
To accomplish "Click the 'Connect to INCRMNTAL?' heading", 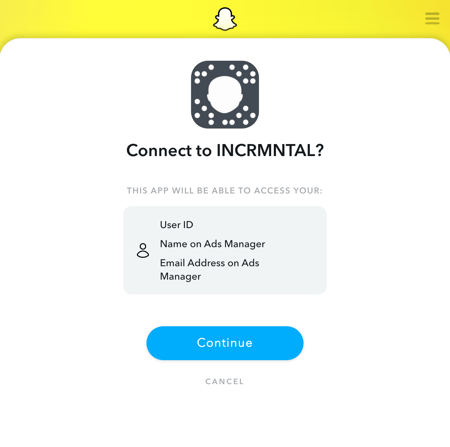I will coord(225,150).
